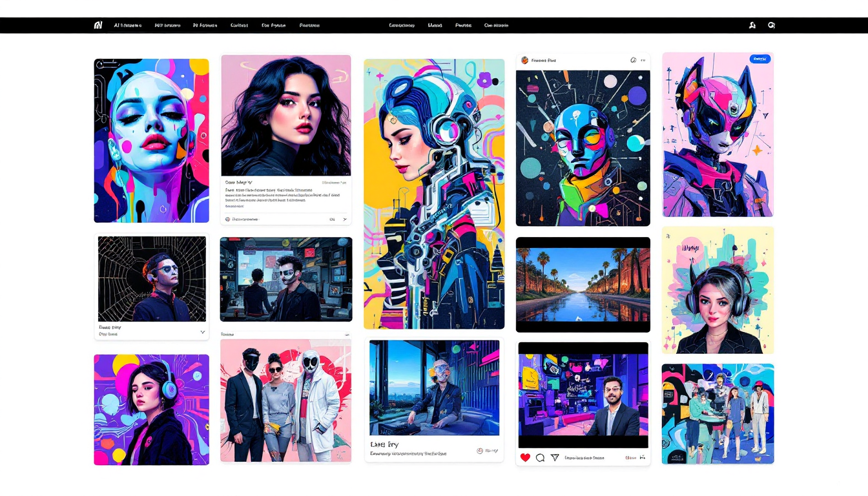The height and width of the screenshot is (496, 868).
Task: Open the three masked people on pink artwork
Action: [285, 400]
